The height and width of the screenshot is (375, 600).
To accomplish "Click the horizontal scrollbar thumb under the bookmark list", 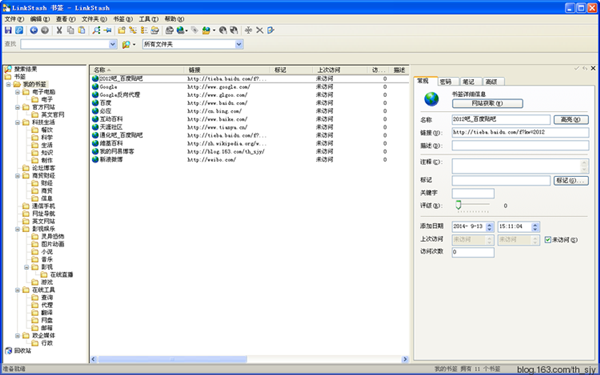I will [x=173, y=359].
